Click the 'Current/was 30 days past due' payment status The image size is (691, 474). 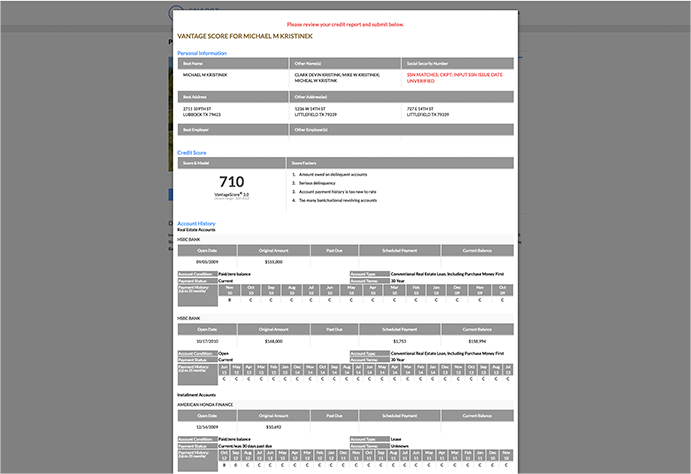pyautogui.click(x=245, y=446)
